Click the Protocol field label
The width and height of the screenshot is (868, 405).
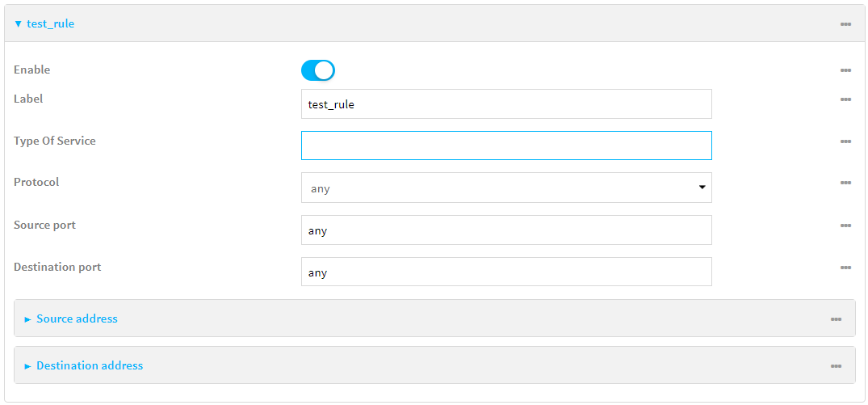(36, 182)
